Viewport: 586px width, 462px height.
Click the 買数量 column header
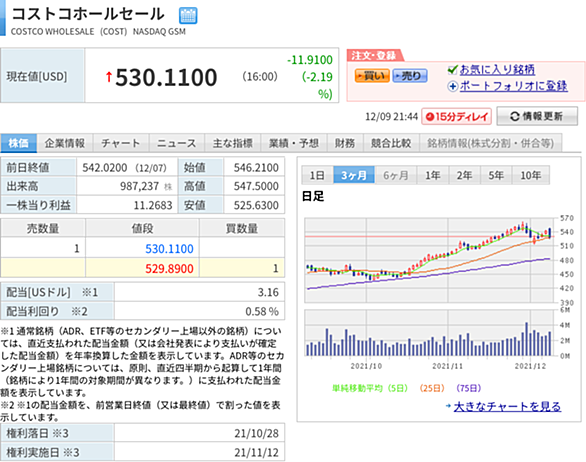pyautogui.click(x=242, y=228)
